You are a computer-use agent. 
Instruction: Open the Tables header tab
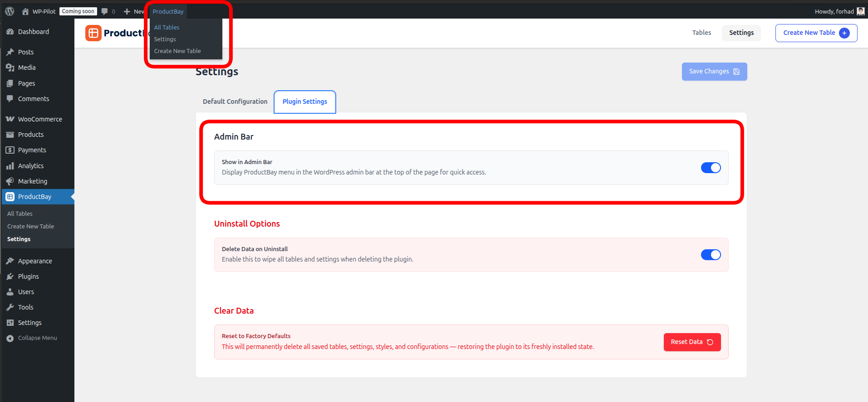click(x=701, y=33)
